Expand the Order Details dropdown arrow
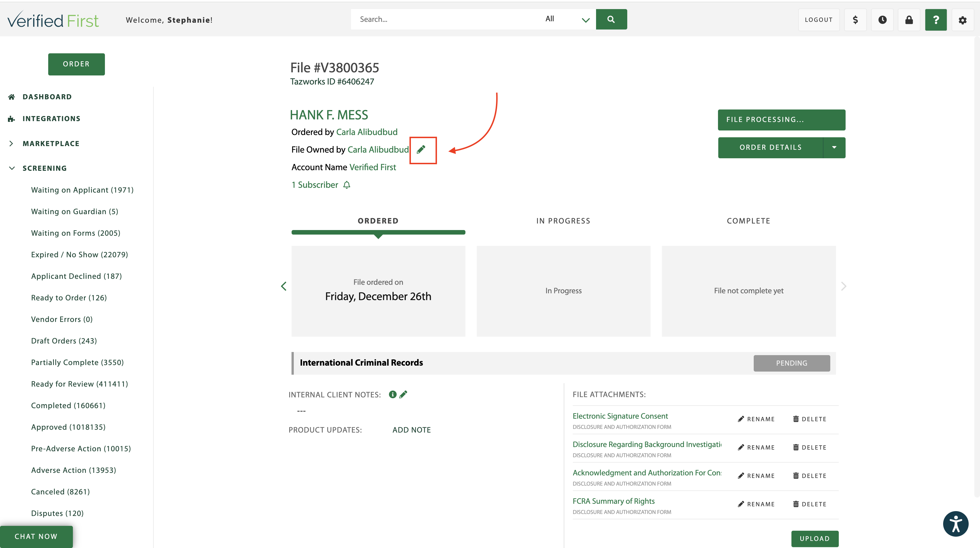980x548 pixels. (x=834, y=148)
